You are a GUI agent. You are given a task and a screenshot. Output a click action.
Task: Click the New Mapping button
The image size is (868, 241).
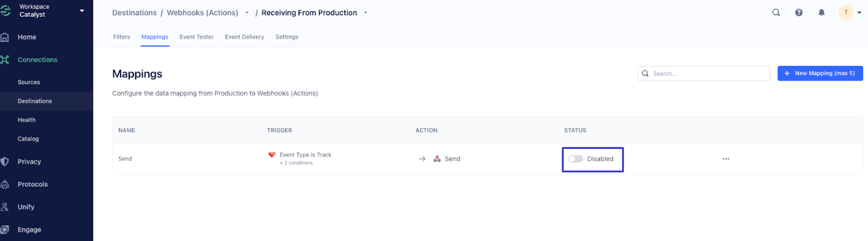pyautogui.click(x=820, y=73)
